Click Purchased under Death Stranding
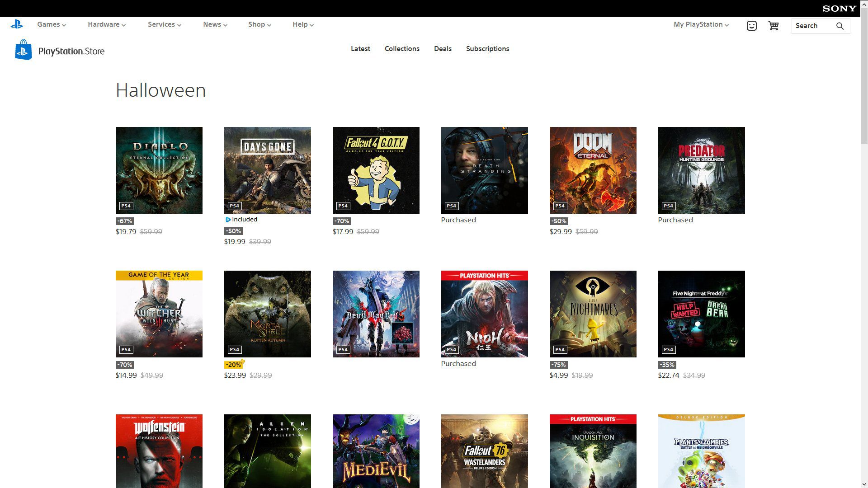This screenshot has width=868, height=488. [458, 220]
